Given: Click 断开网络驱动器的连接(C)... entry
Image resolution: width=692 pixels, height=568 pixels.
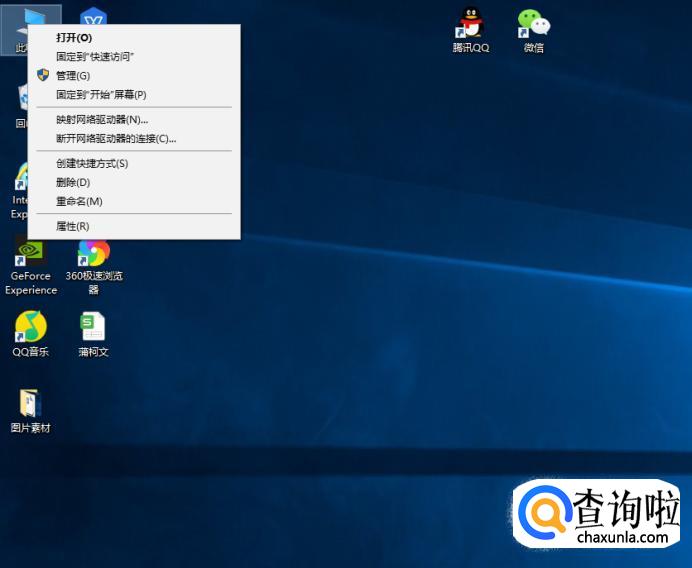Looking at the screenshot, I should (x=116, y=139).
